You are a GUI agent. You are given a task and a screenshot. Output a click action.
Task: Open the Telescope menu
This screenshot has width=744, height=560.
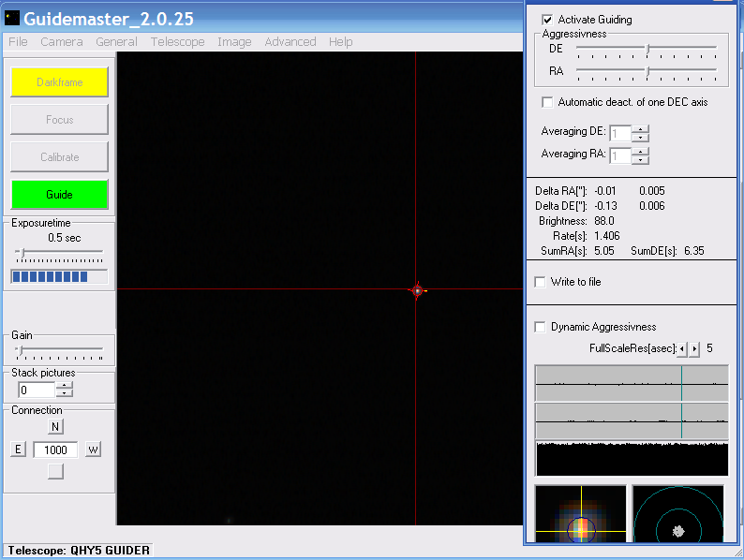(x=177, y=42)
